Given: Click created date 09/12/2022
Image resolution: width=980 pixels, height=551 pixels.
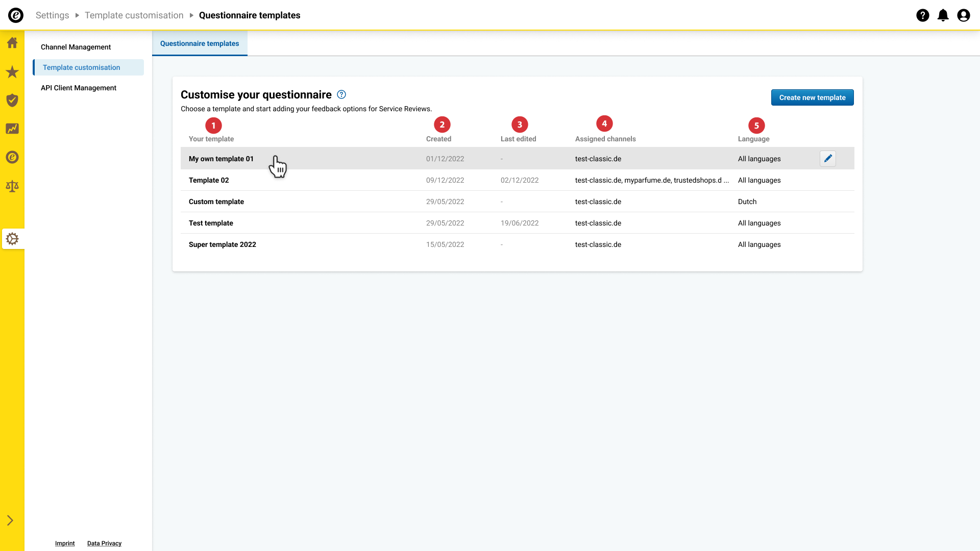Looking at the screenshot, I should 445,180.
